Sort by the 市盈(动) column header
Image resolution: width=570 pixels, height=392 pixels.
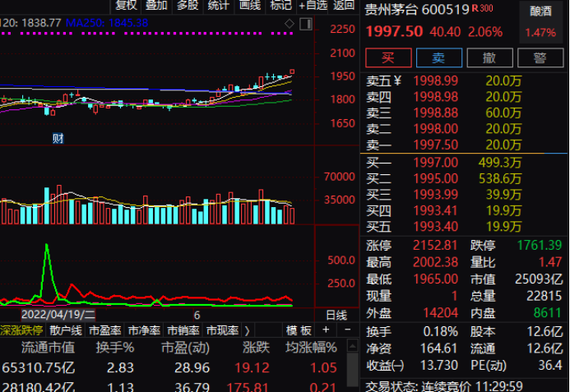click(x=185, y=348)
